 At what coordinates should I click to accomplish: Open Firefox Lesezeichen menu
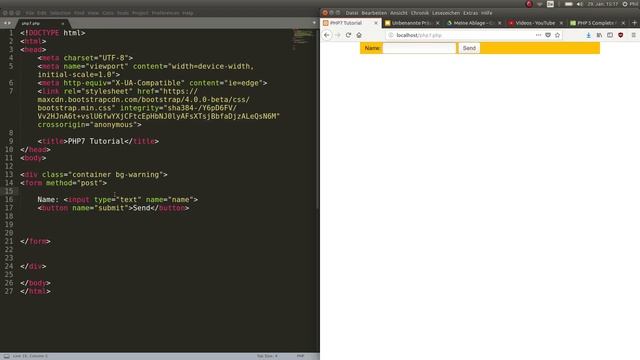tap(446, 13)
